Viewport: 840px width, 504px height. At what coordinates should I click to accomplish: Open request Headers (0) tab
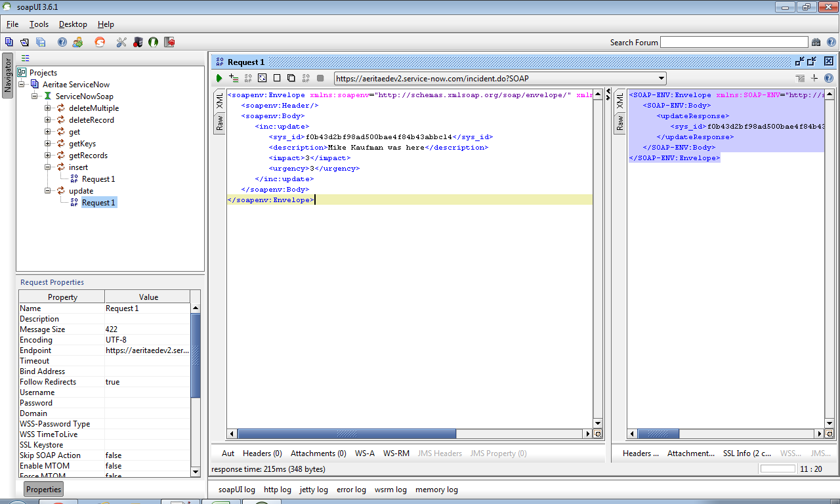pos(262,453)
